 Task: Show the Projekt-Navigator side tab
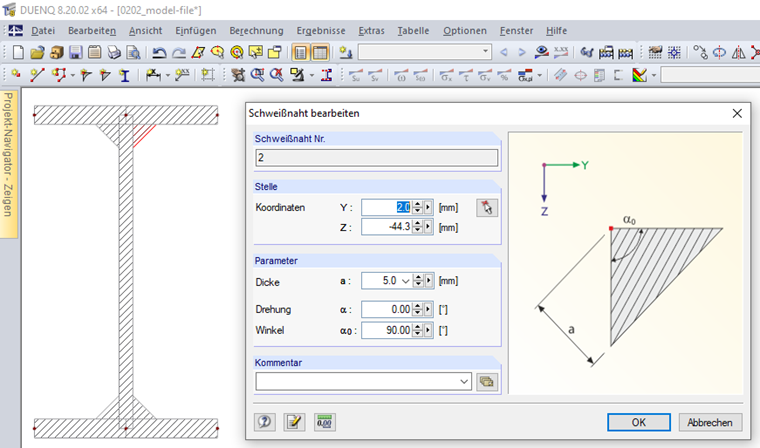[8, 164]
